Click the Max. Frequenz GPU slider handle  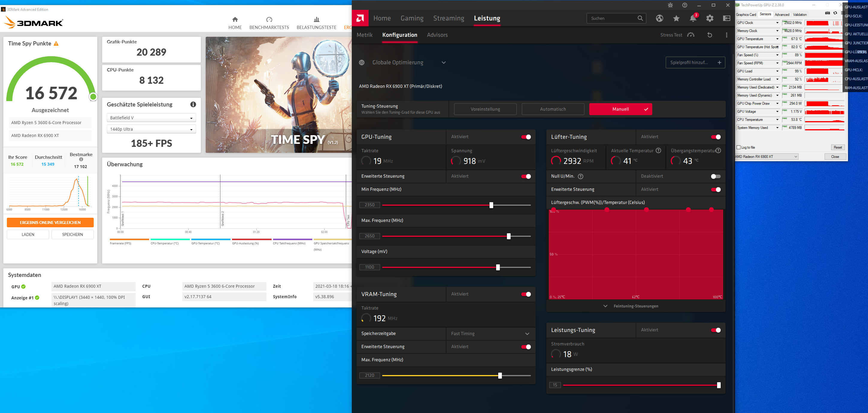[508, 236]
